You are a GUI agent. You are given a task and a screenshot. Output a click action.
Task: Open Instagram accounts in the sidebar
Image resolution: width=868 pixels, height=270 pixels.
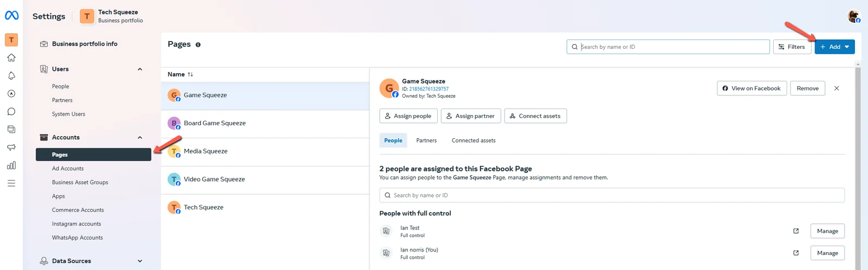point(76,224)
